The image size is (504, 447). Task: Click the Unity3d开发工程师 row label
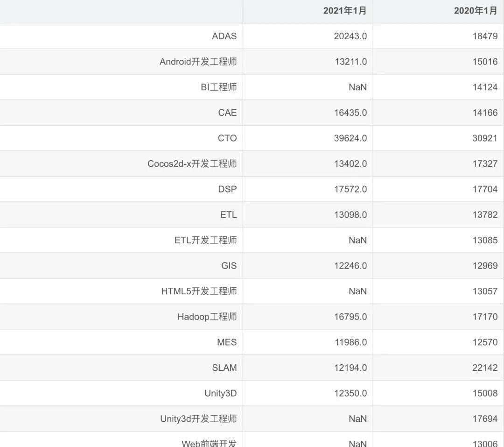(x=198, y=419)
